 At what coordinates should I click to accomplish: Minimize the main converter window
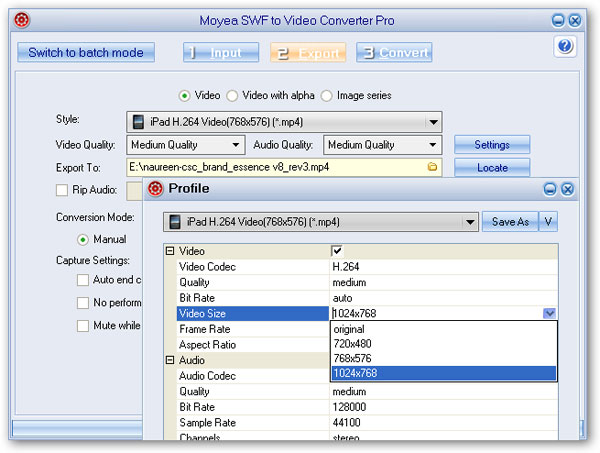[558, 20]
